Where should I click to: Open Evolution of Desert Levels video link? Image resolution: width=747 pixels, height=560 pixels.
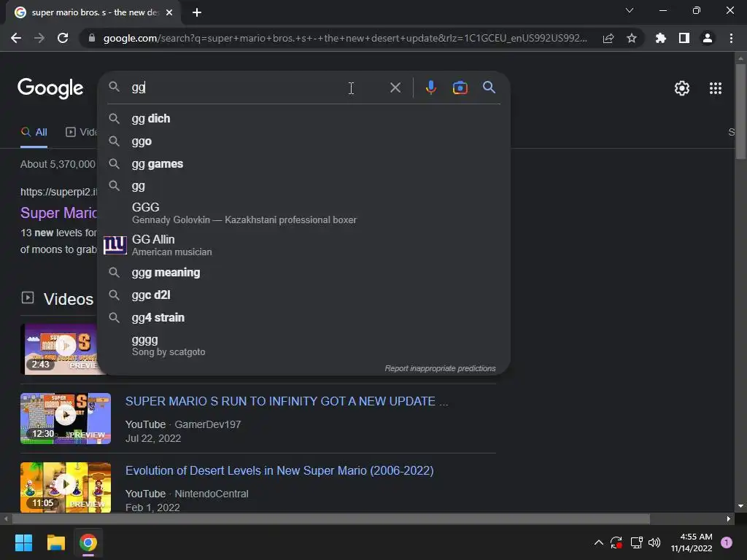tap(279, 470)
